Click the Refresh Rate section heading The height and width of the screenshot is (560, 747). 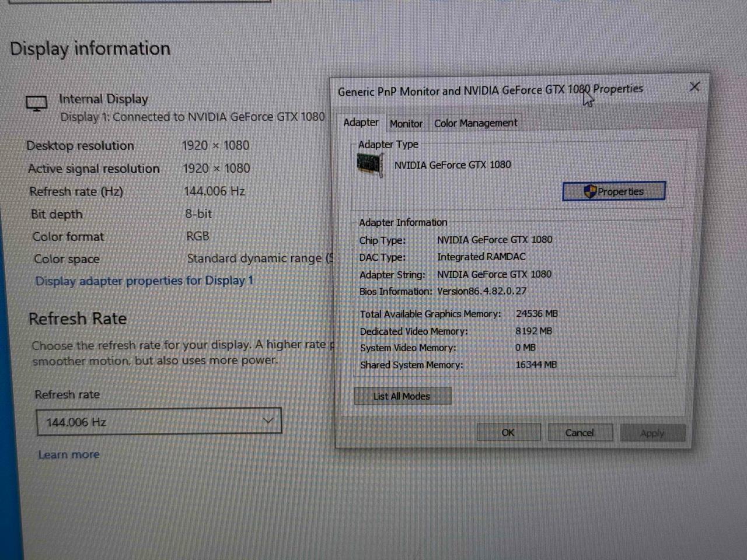(x=78, y=318)
